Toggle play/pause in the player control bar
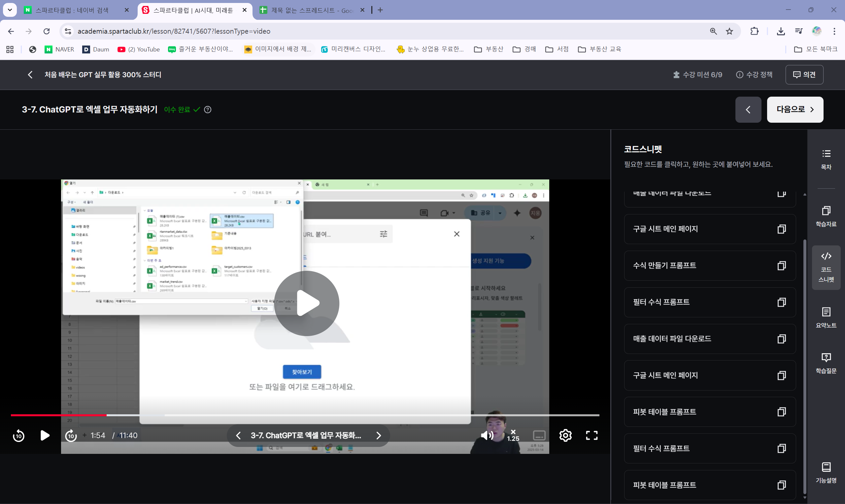The image size is (845, 504). [x=45, y=435]
